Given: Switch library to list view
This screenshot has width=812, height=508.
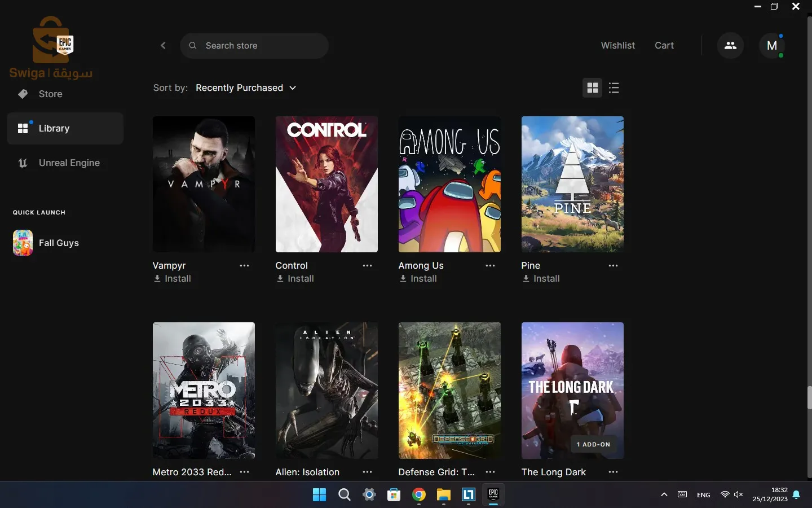Looking at the screenshot, I should point(614,88).
